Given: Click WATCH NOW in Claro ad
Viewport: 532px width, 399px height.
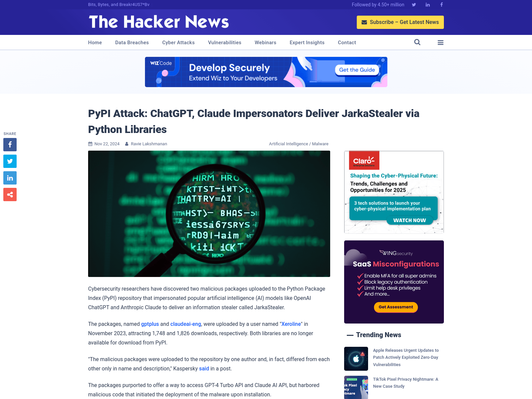Looking at the screenshot, I should [x=410, y=220].
